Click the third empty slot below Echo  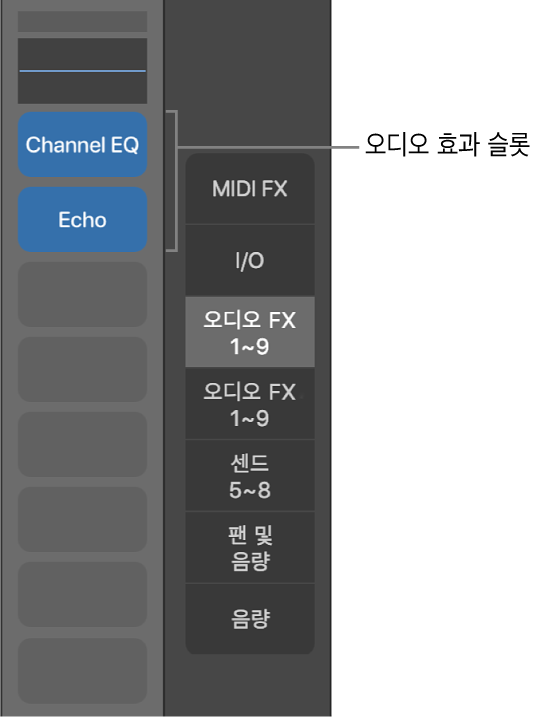tap(82, 445)
